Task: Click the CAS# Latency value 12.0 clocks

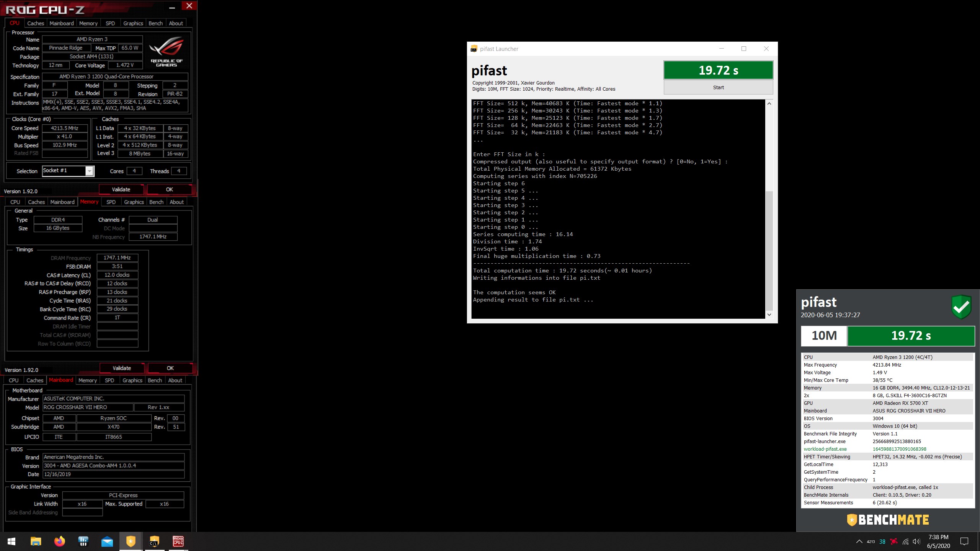Action: [117, 275]
